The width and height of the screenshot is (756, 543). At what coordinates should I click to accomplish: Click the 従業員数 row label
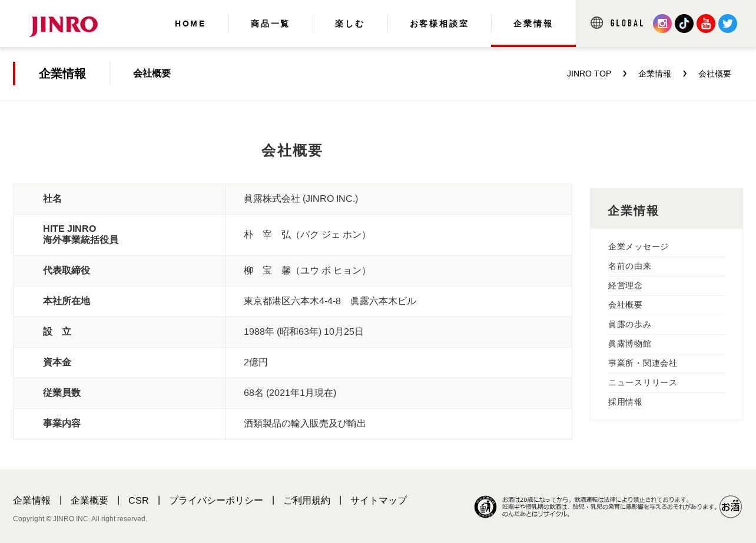[62, 393]
